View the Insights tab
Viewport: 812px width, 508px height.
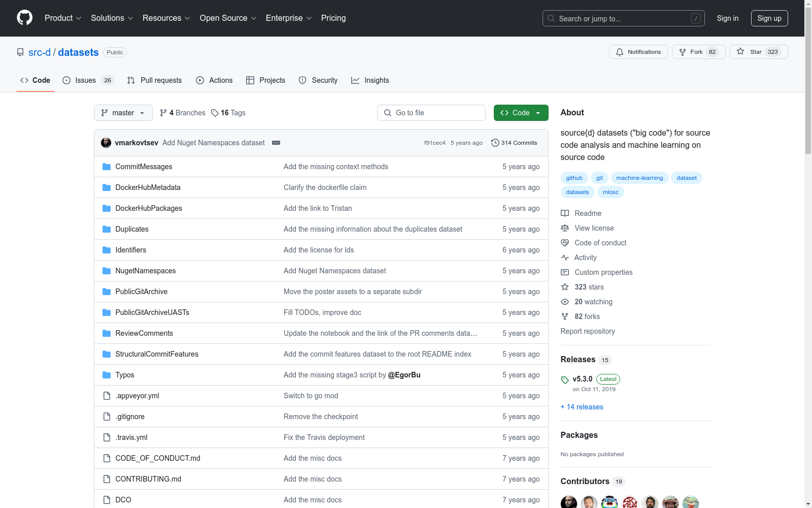click(x=370, y=80)
